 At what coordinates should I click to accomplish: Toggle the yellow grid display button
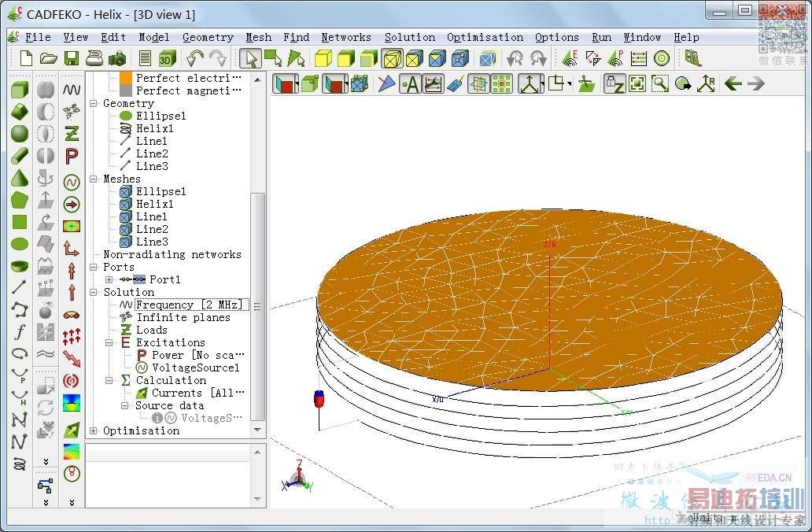click(502, 84)
